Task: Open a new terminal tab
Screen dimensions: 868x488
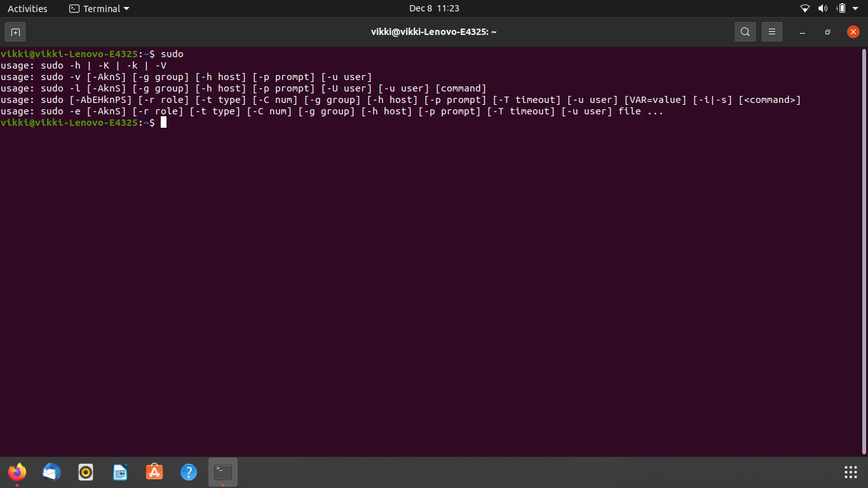Action: pos(15,32)
